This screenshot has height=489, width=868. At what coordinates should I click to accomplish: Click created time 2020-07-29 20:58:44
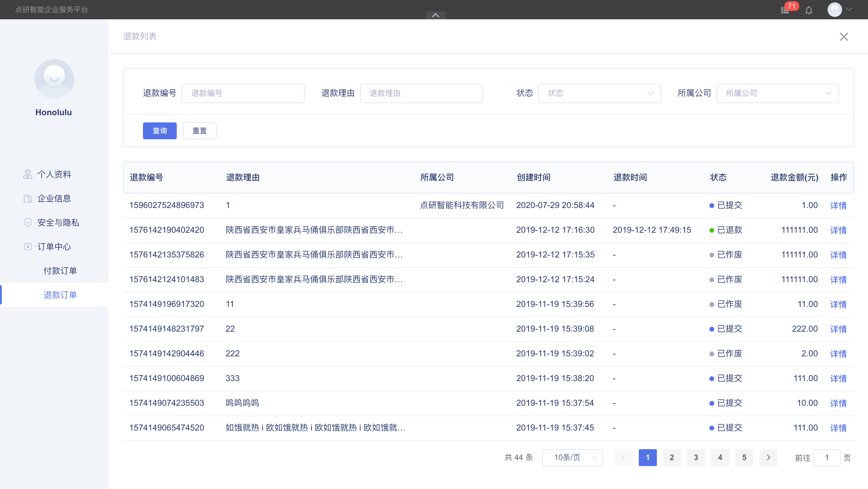pos(555,205)
